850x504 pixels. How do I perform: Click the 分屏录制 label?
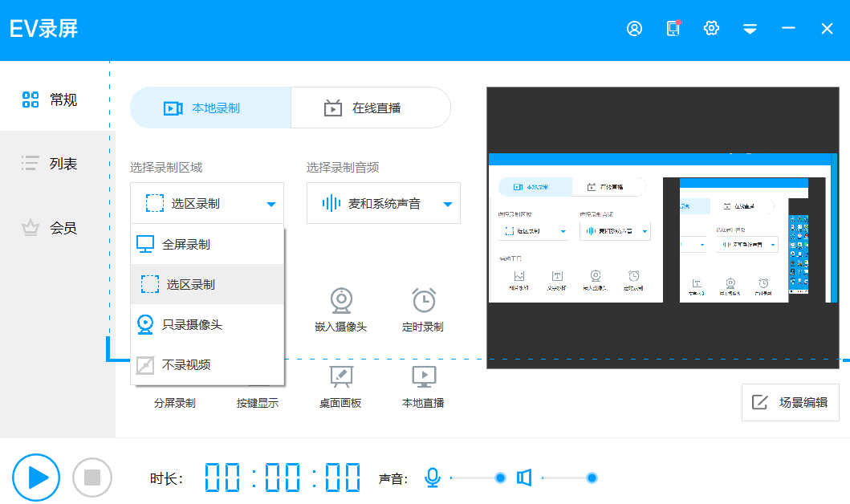174,403
